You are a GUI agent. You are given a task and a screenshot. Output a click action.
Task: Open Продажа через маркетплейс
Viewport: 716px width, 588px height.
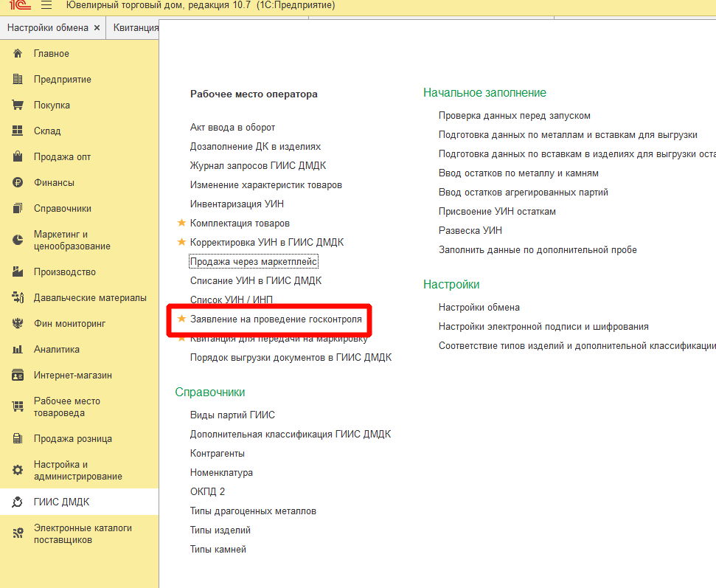click(x=254, y=261)
